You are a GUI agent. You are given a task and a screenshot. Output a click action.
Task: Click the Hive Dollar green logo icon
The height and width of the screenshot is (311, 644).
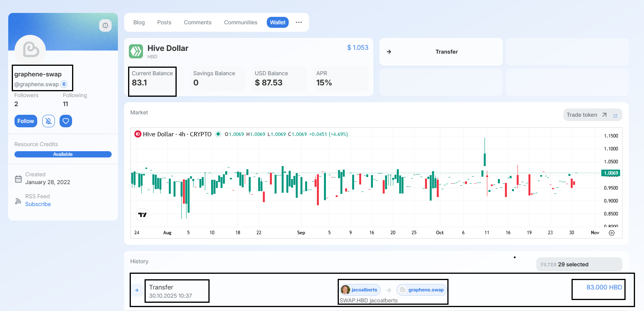pyautogui.click(x=136, y=51)
